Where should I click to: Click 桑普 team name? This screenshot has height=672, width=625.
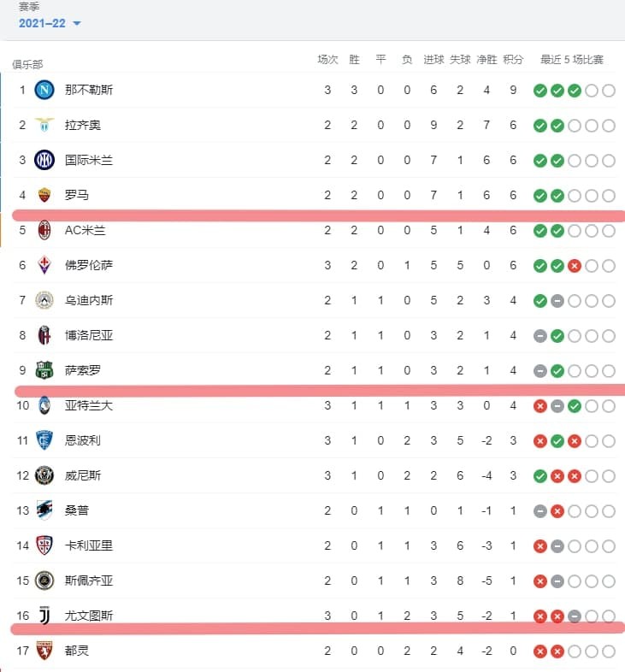[77, 510]
